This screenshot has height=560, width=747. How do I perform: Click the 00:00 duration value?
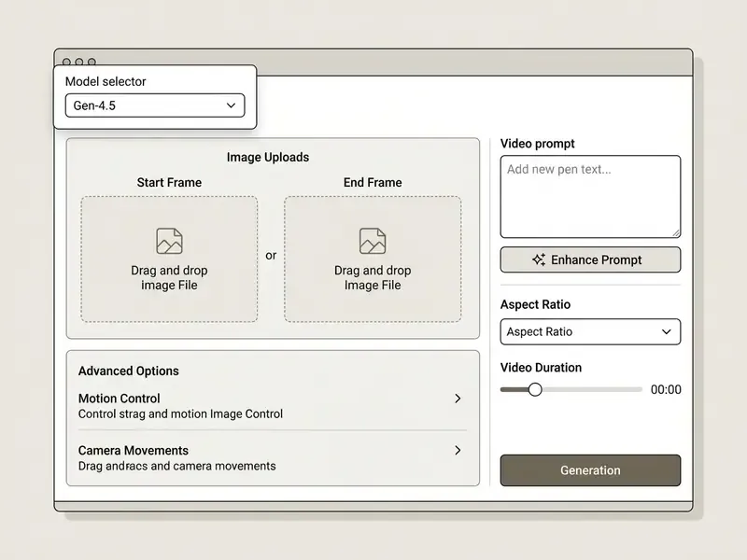[x=666, y=389]
